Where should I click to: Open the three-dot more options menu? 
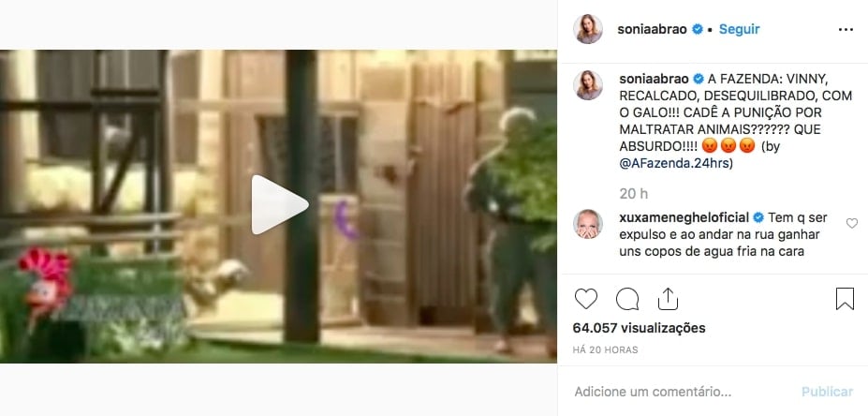(846, 29)
